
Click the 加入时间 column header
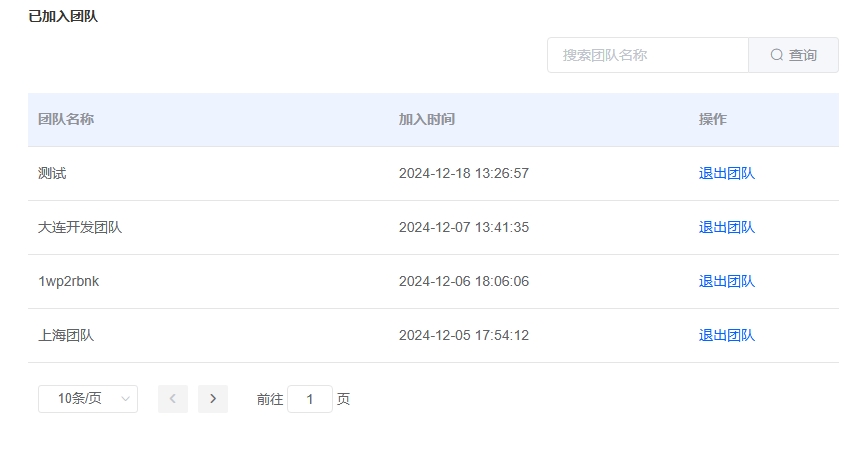coord(427,119)
